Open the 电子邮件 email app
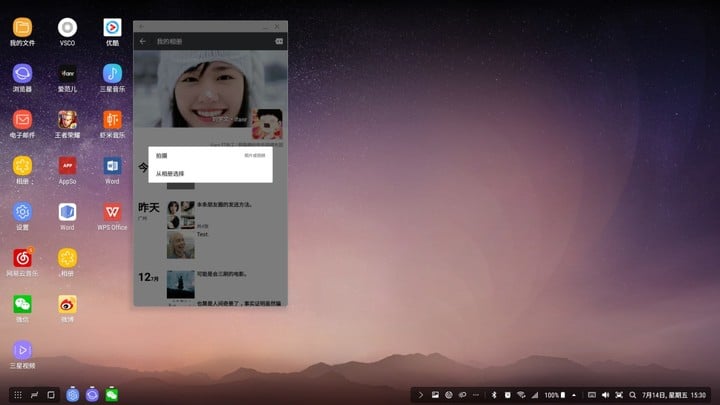 coord(22,120)
